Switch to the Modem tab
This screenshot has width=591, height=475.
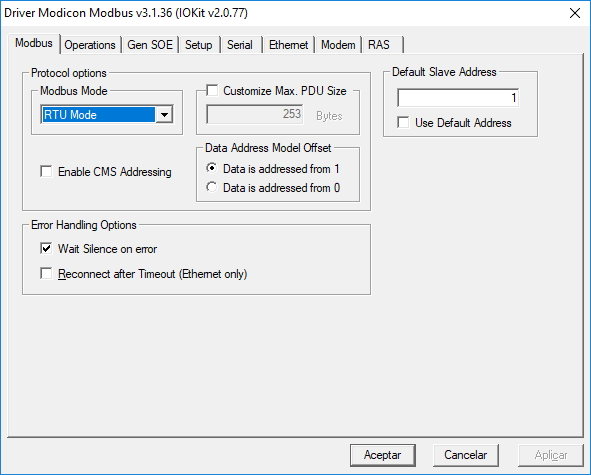(x=338, y=45)
